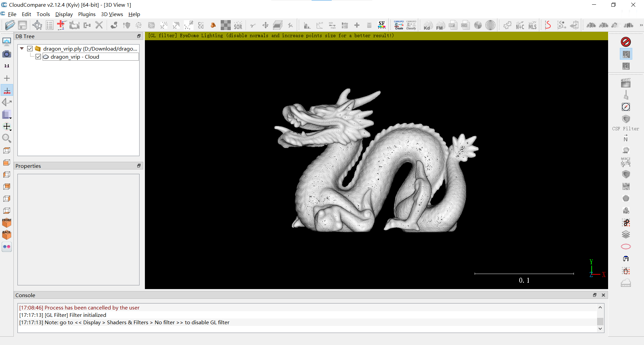The image size is (644, 345).
Task: Click the red no-filter disable GL filter icon
Action: [626, 42]
